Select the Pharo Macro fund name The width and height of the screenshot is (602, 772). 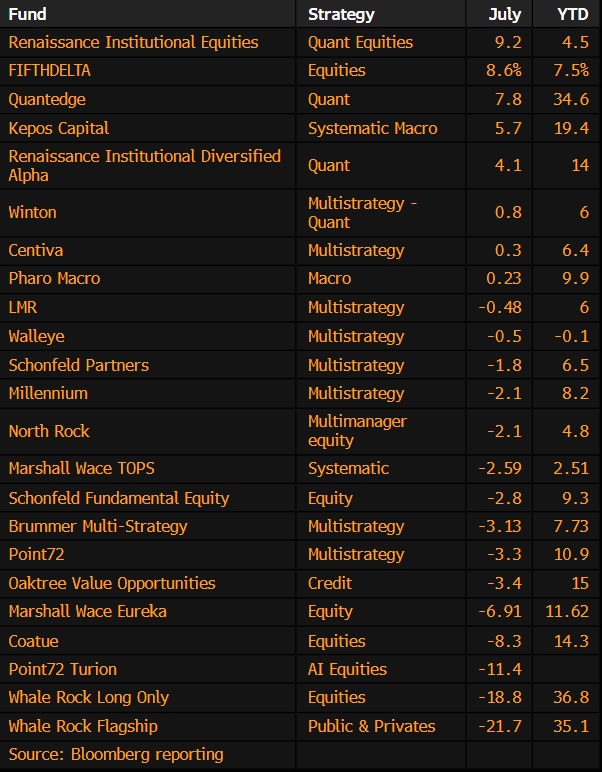(54, 278)
